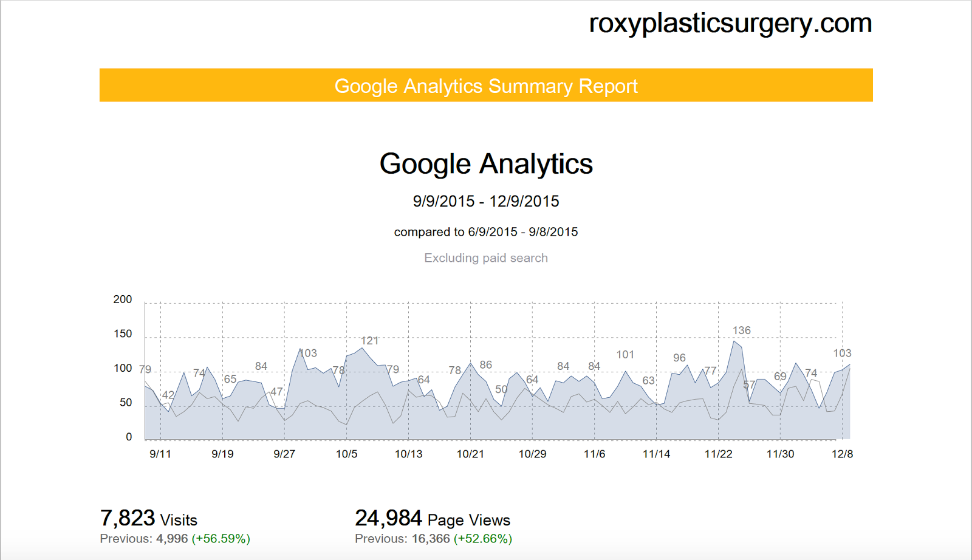This screenshot has width=972, height=560.
Task: Click the 42 data label on chart
Action: pyautogui.click(x=168, y=395)
